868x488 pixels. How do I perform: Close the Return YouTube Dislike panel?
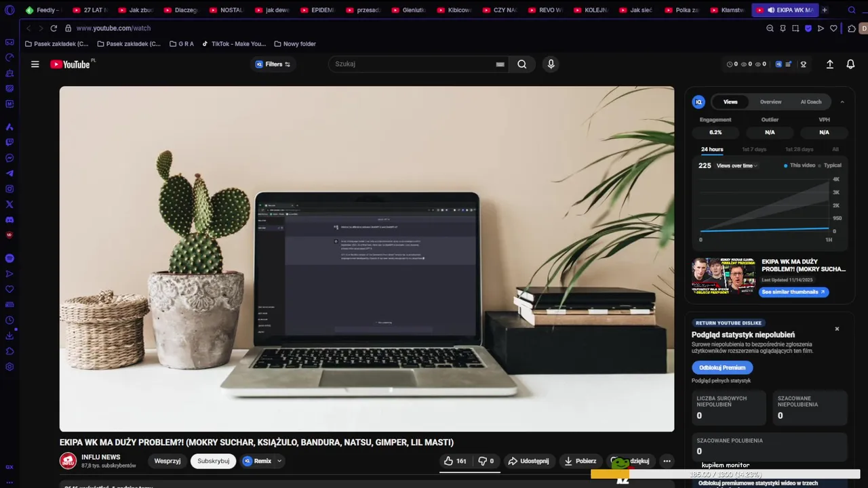point(837,329)
